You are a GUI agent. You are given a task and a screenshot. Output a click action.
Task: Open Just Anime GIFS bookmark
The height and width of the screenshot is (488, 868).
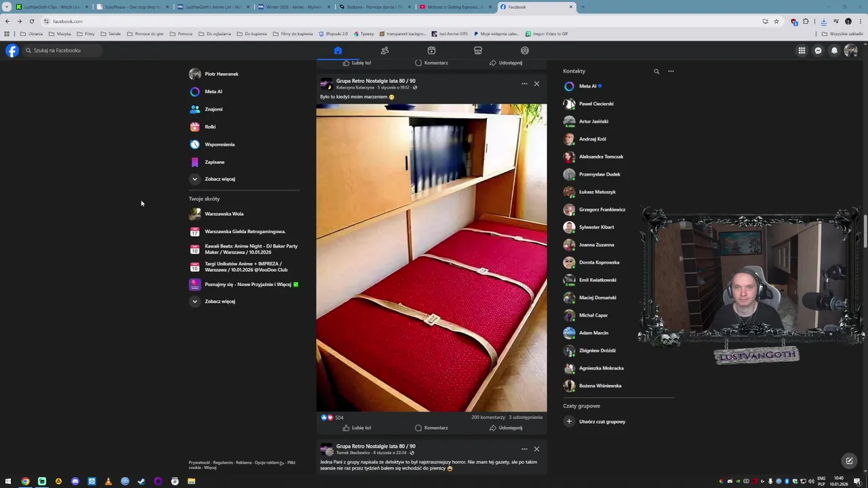coord(449,34)
